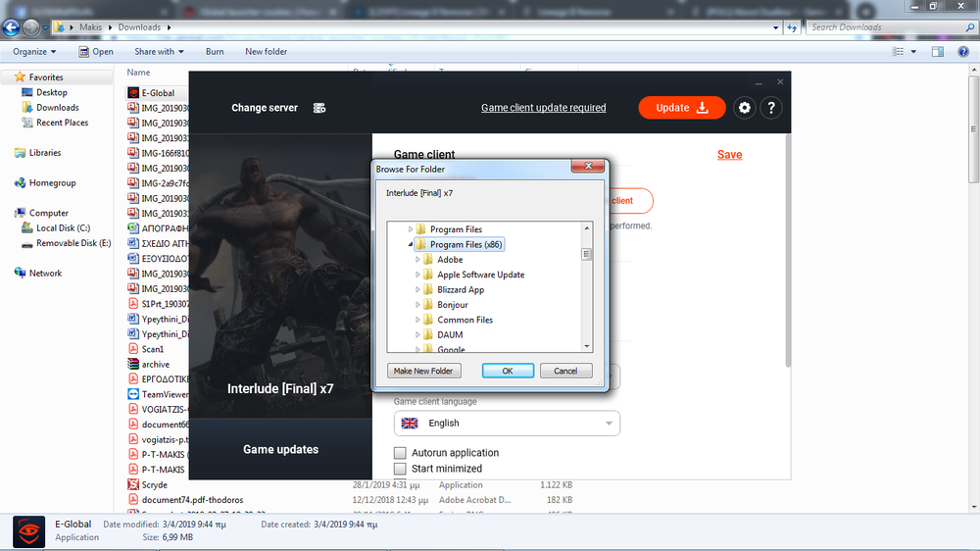The image size is (980, 551).
Task: Toggle the Start minimized checkbox
Action: point(400,469)
